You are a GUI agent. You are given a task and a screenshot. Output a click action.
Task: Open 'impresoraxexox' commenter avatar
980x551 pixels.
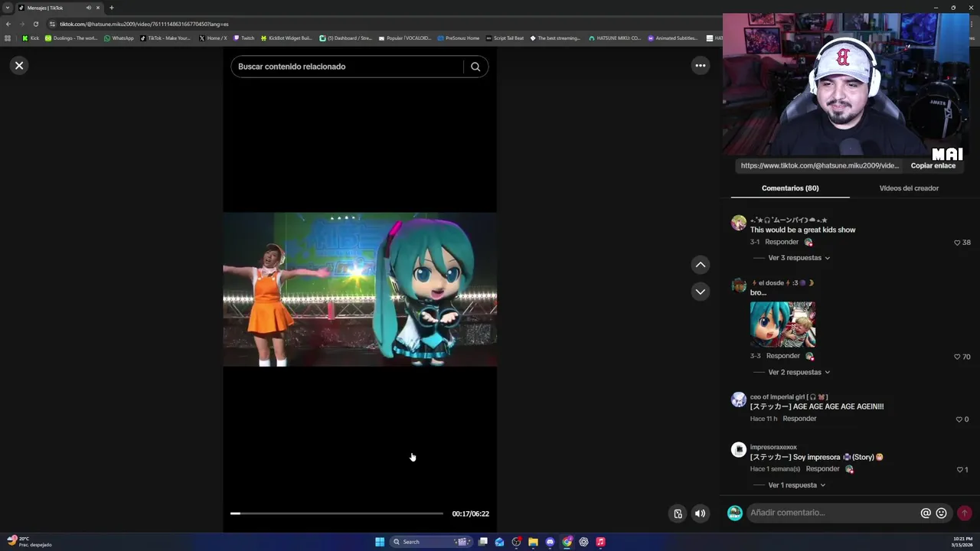click(x=739, y=450)
